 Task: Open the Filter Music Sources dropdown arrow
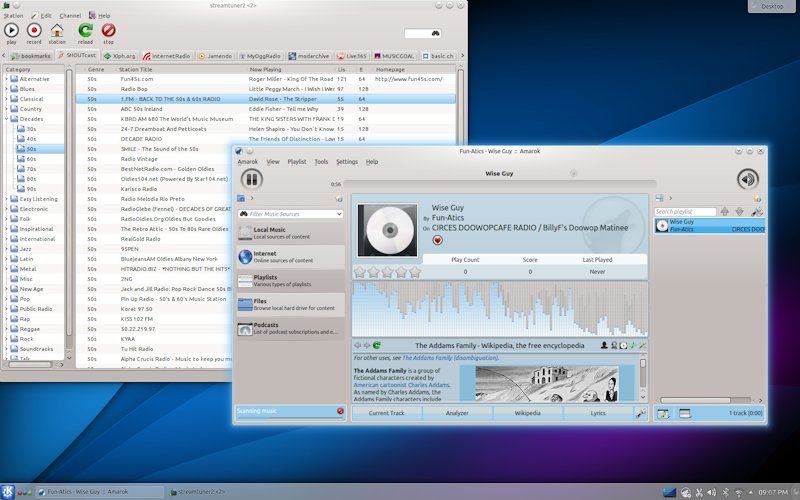point(339,214)
